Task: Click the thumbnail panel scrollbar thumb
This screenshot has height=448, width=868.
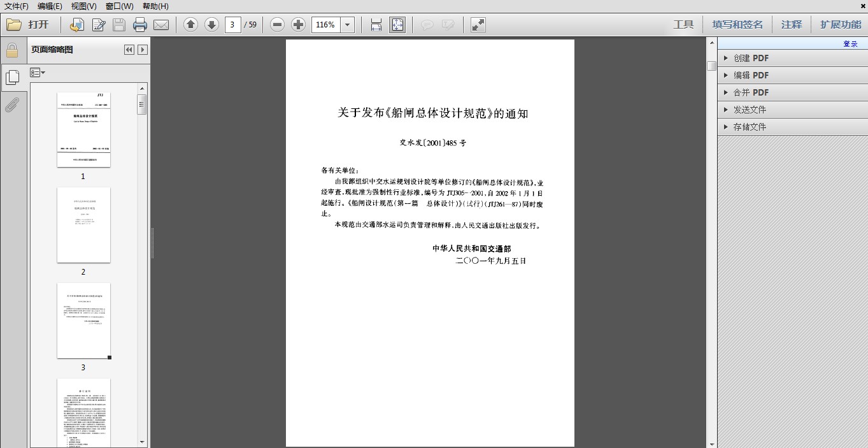Action: [142, 104]
